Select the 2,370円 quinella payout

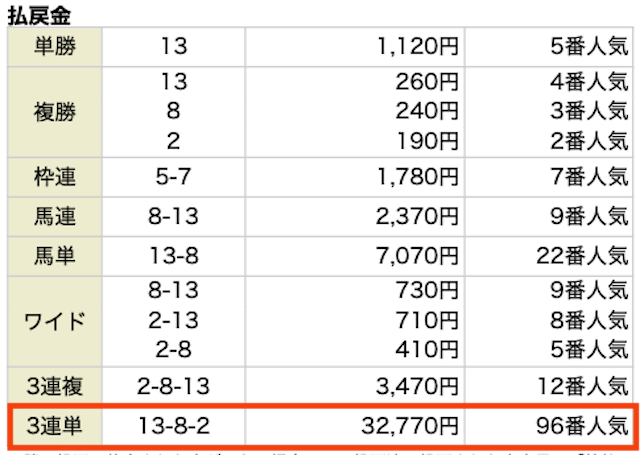(417, 217)
